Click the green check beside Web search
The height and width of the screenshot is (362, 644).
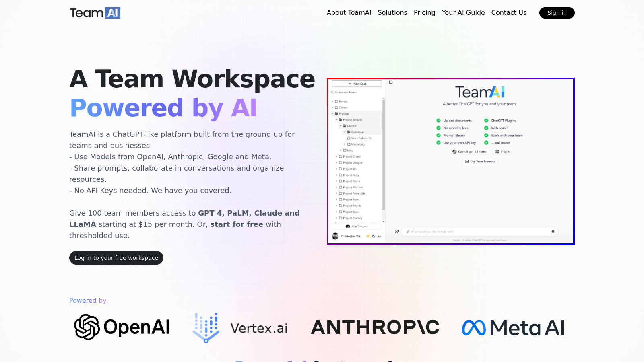486,128
